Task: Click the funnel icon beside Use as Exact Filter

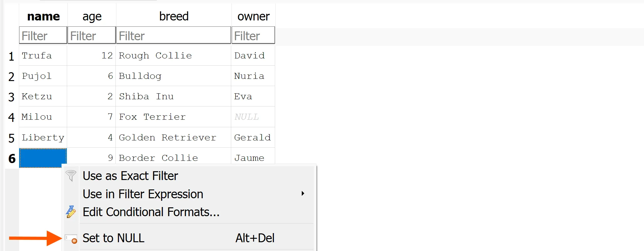Action: [x=71, y=176]
